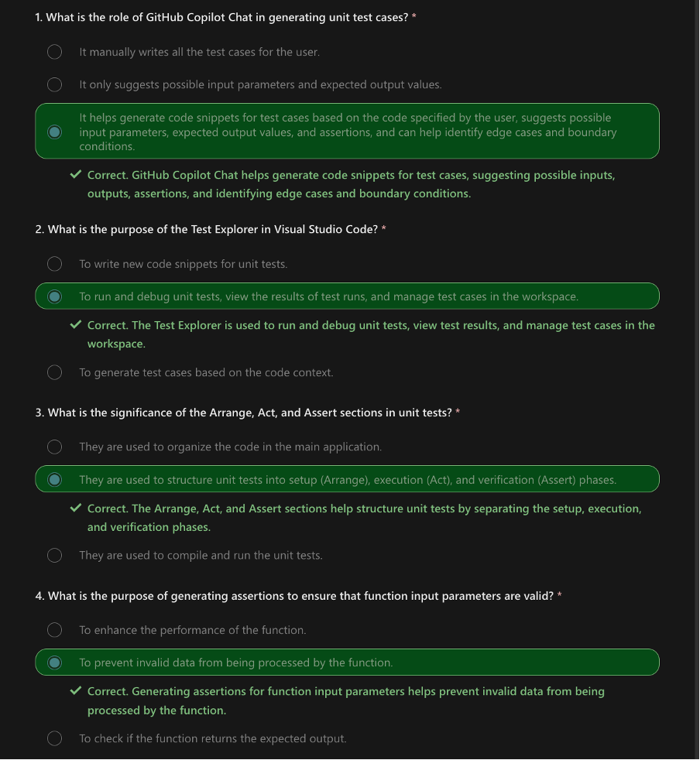Click the checkmark next to Test Explorer feedback
Screen dimensions: 700x760
[x=75, y=324]
